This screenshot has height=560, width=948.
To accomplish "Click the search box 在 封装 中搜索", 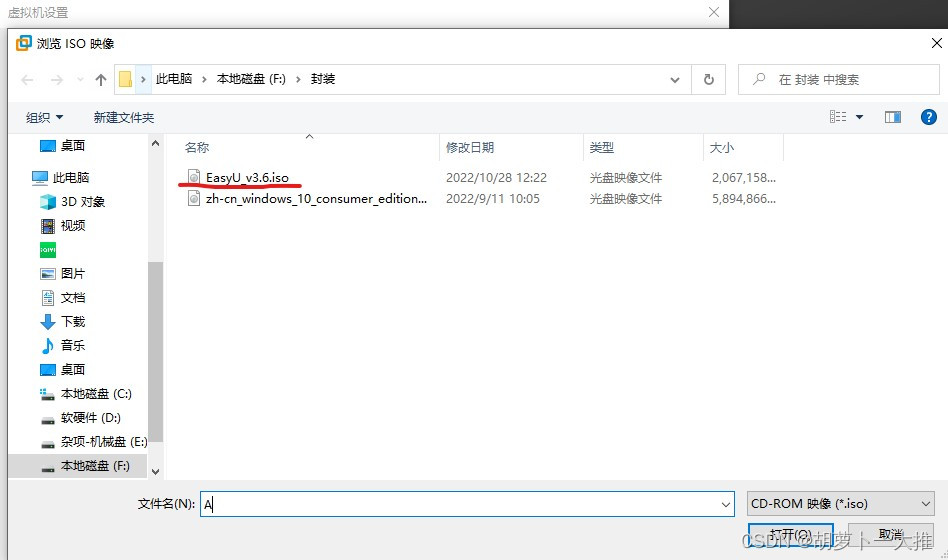I will tap(839, 79).
